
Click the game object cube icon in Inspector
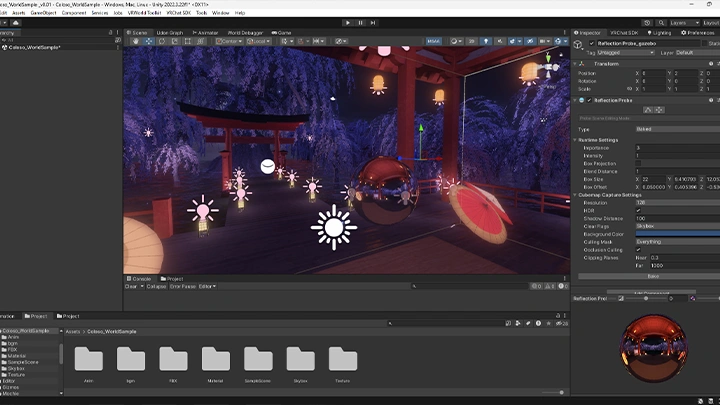(578, 45)
